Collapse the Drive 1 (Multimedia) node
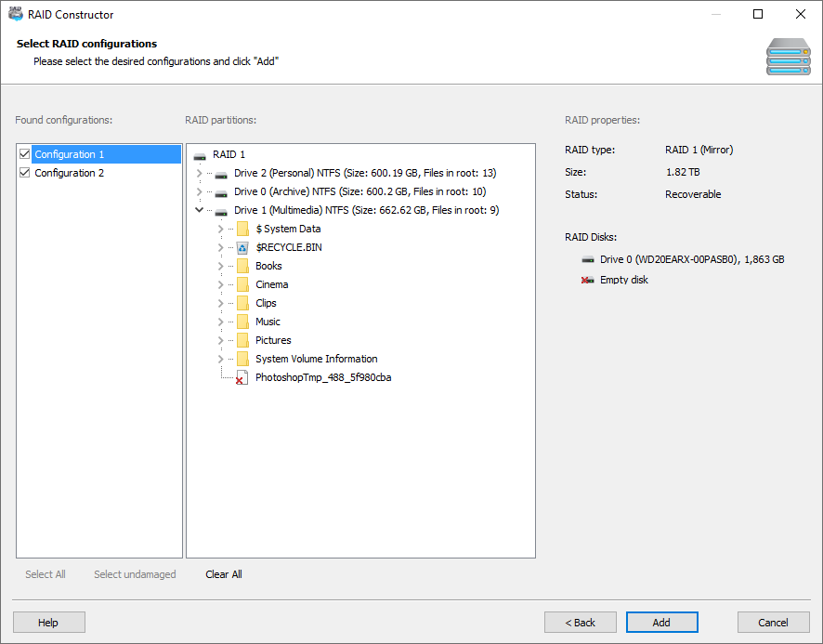Image resolution: width=823 pixels, height=644 pixels. click(x=201, y=210)
